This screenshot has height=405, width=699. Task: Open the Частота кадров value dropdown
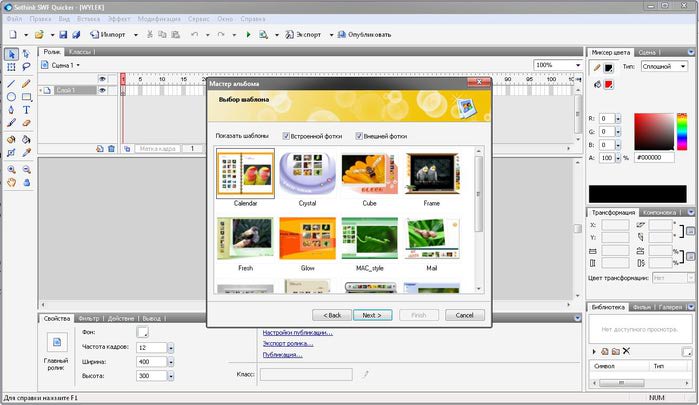pyautogui.click(x=171, y=347)
